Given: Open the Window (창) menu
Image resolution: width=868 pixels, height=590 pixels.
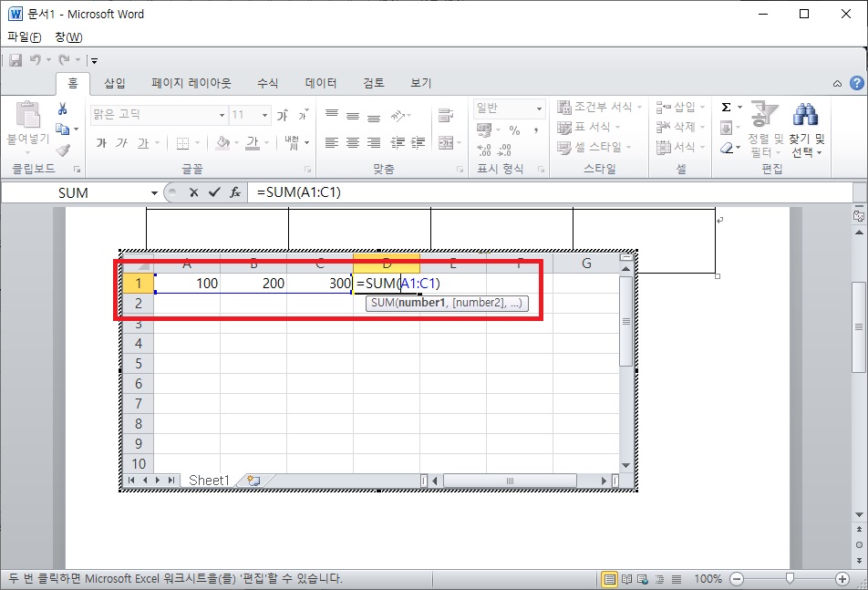Looking at the screenshot, I should (68, 37).
